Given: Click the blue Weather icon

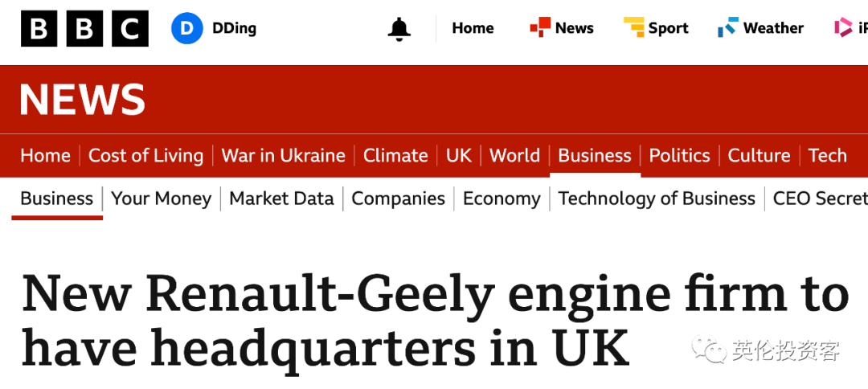Looking at the screenshot, I should pyautogui.click(x=728, y=28).
